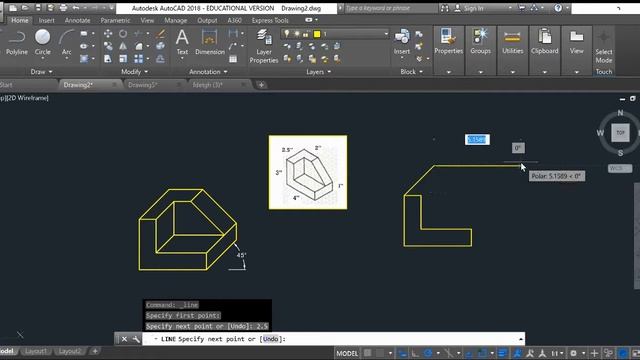
Task: Click the Rotate tool icon
Action: pos(123,34)
